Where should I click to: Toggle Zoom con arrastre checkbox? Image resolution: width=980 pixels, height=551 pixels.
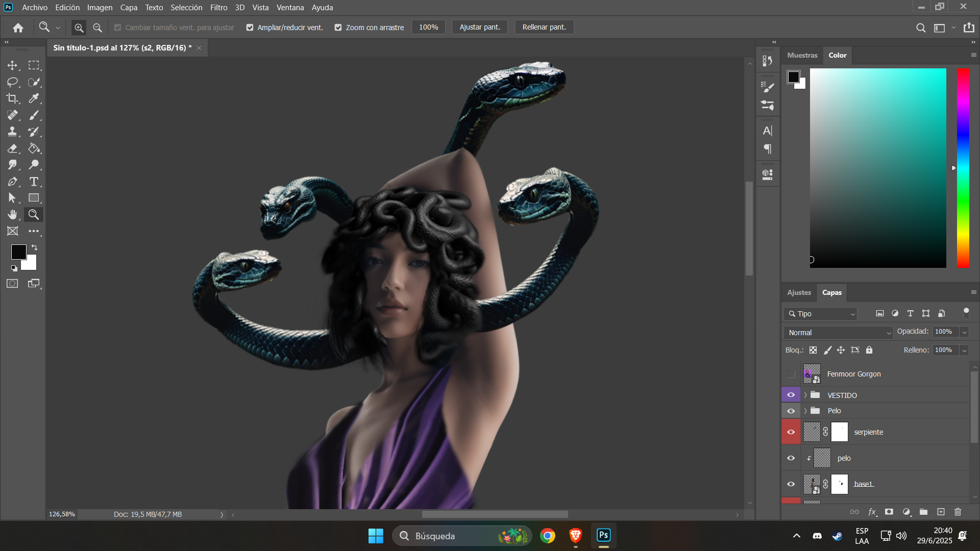338,28
